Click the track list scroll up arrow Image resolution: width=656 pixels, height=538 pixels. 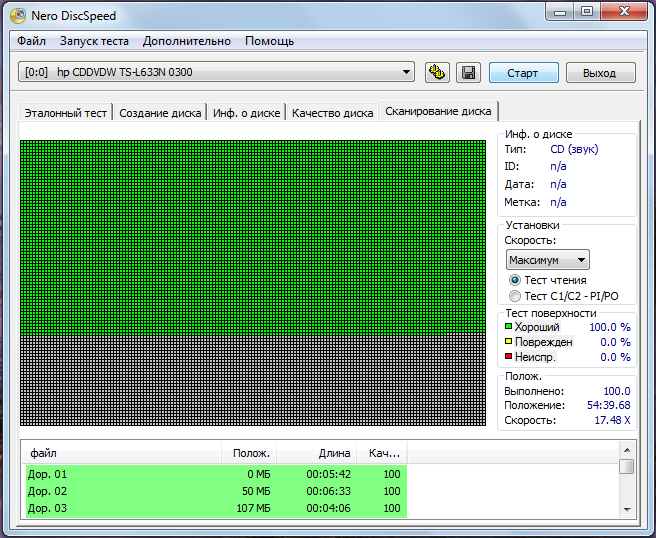[x=627, y=450]
